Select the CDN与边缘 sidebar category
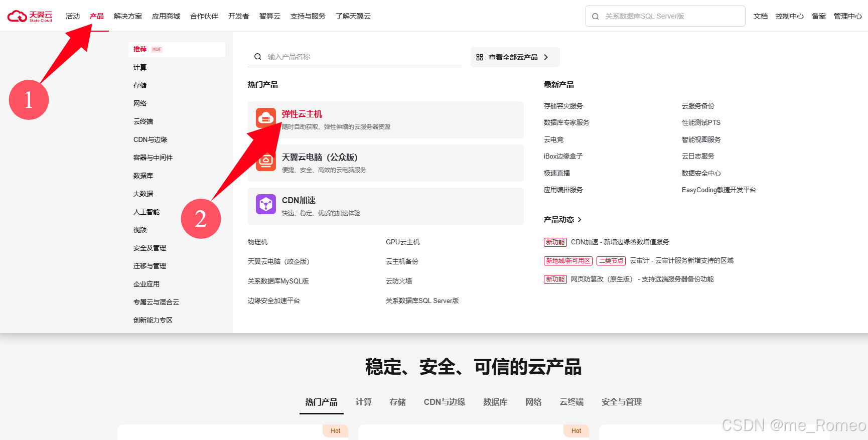Image resolution: width=868 pixels, height=440 pixels. tap(151, 139)
